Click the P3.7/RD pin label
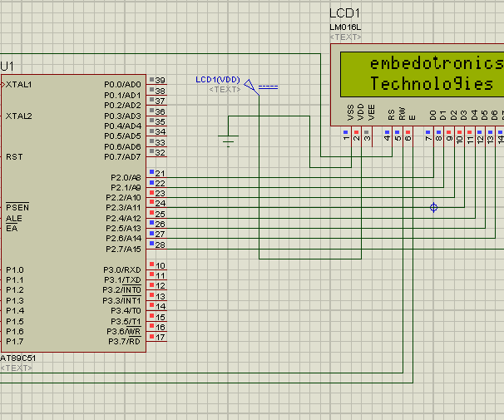The width and height of the screenshot is (504, 420). point(125,341)
